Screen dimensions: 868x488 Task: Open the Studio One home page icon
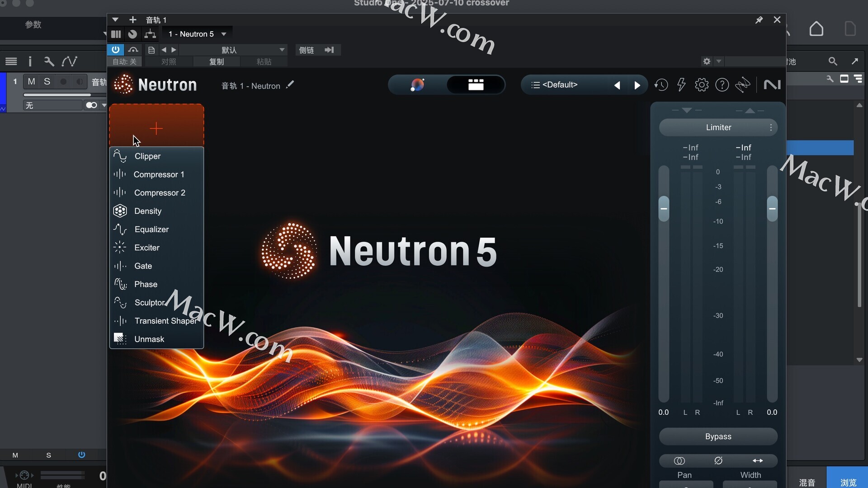coord(816,29)
